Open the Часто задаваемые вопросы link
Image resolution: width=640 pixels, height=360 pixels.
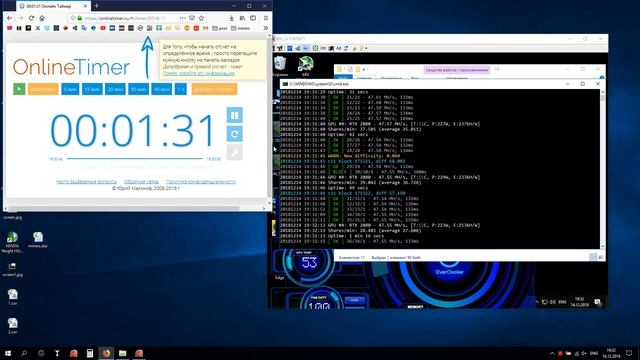(87, 182)
